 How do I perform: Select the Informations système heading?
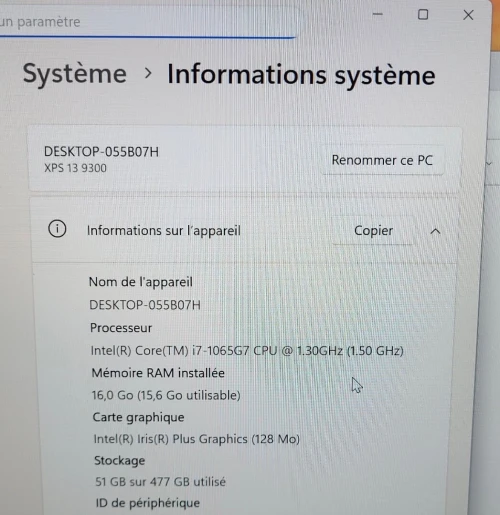pos(301,76)
